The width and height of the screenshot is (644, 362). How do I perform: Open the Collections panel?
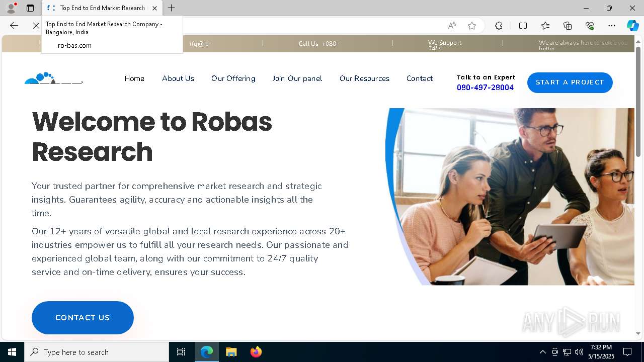568,26
